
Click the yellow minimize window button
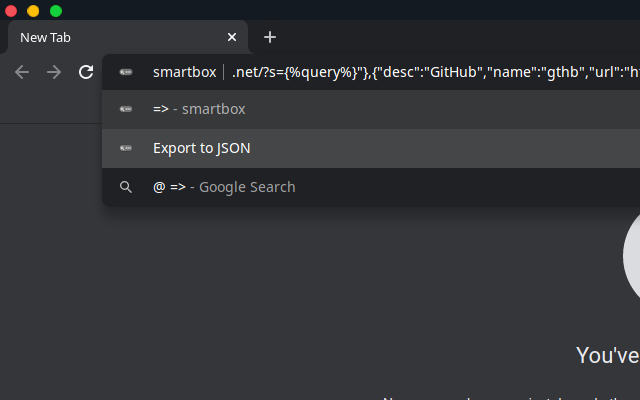[33, 11]
